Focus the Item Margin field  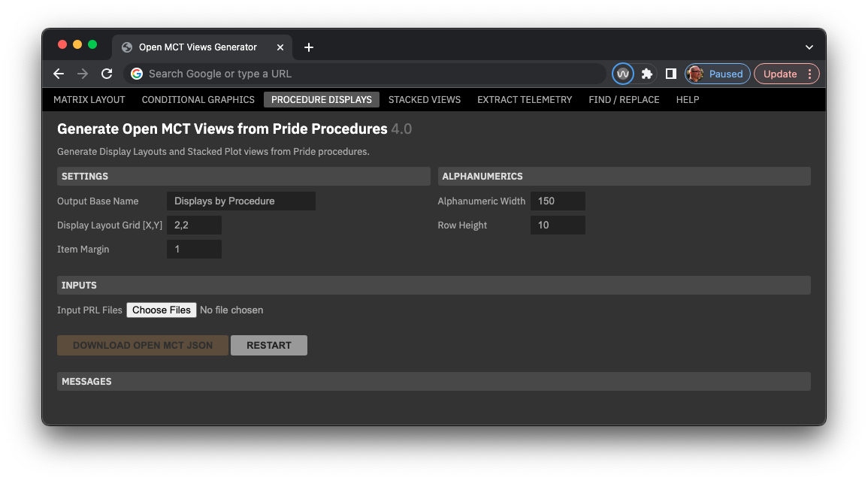click(194, 249)
